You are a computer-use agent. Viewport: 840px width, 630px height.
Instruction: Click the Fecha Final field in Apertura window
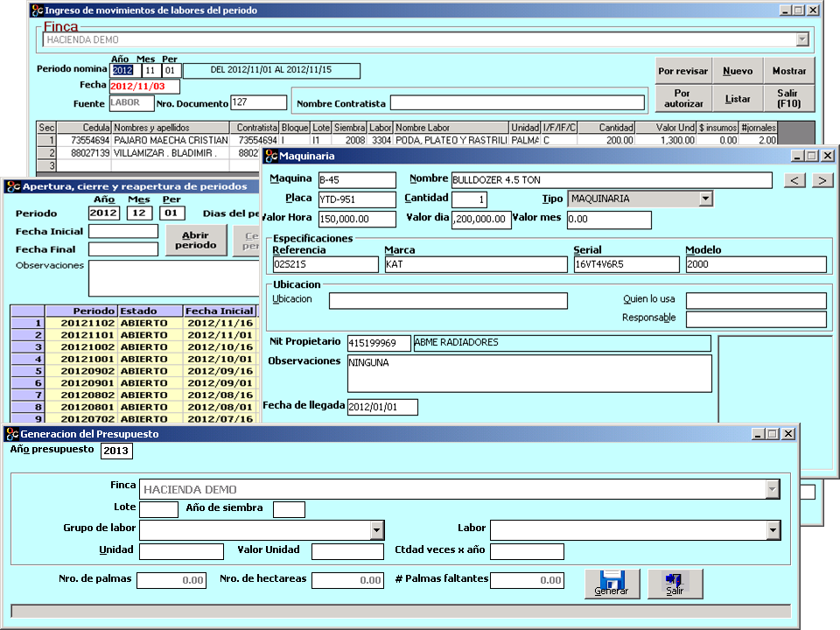pos(123,249)
